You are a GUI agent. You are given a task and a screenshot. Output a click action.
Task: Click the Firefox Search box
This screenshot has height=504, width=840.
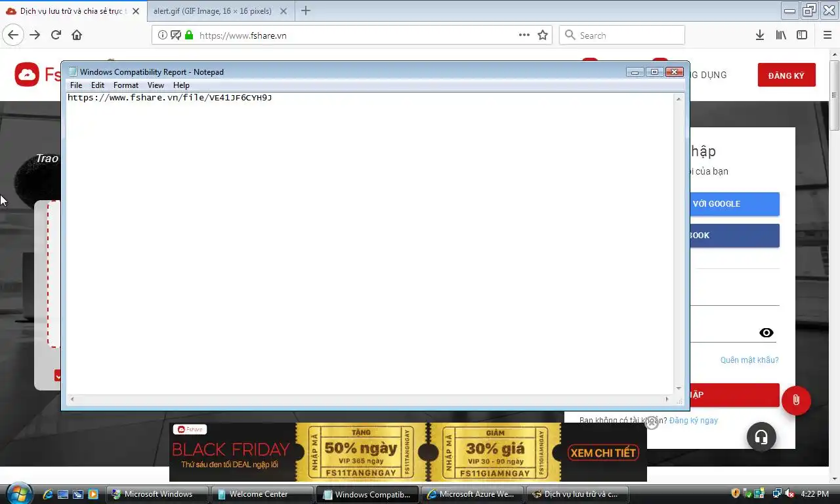tap(622, 35)
